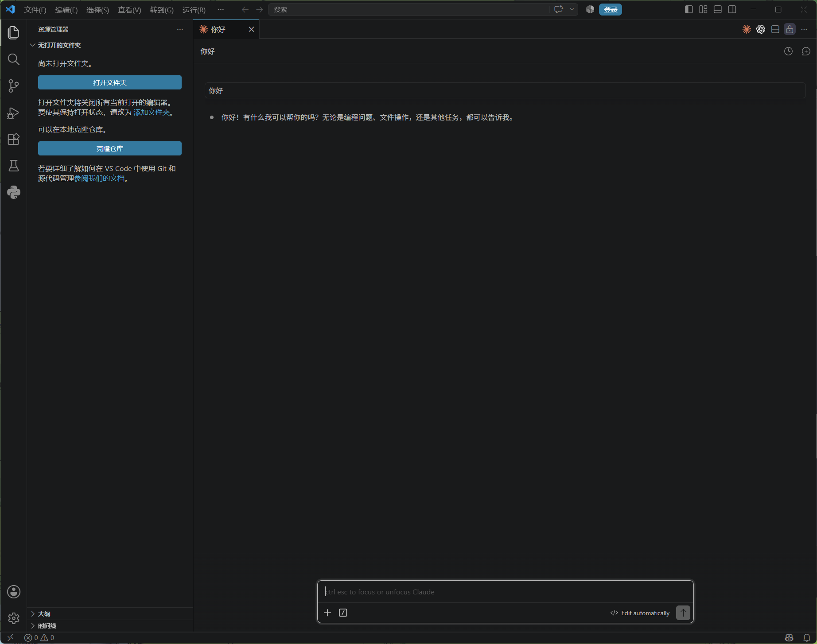Follow the 添加文件夹 link
The height and width of the screenshot is (644, 817).
point(152,112)
